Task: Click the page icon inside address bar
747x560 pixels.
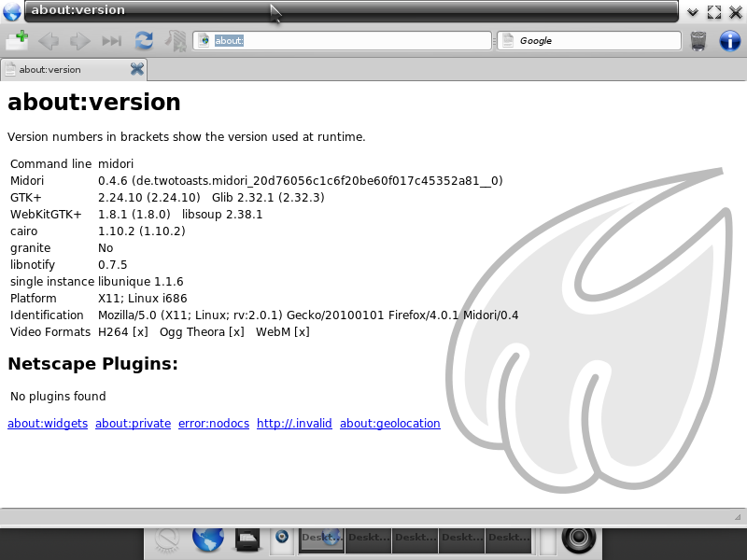Action: (x=204, y=40)
